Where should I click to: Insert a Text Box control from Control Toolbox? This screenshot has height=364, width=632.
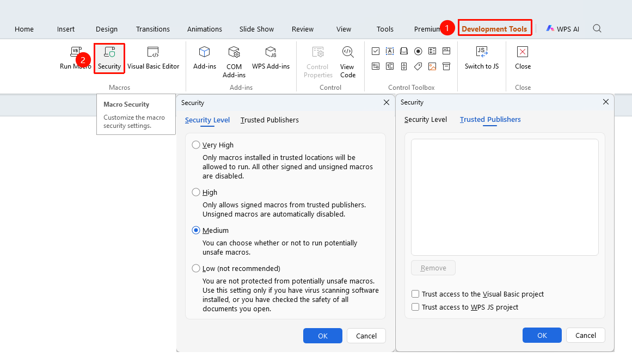point(390,51)
